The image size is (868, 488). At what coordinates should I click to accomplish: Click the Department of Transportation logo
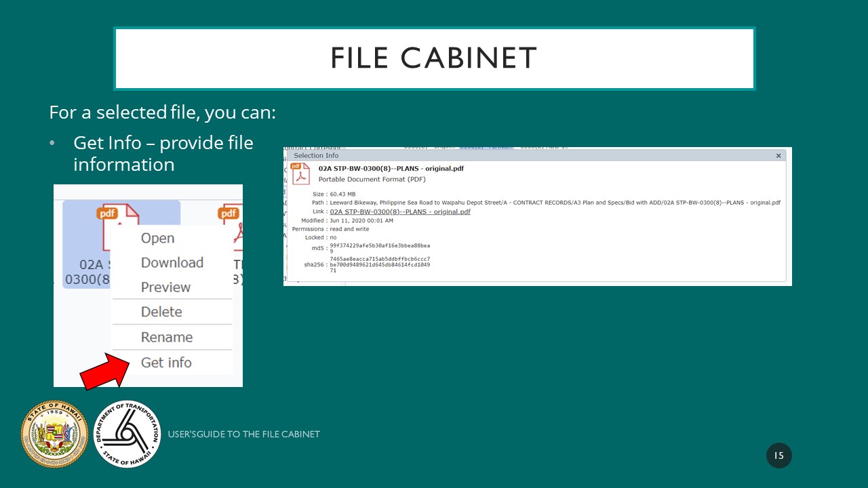click(x=127, y=434)
